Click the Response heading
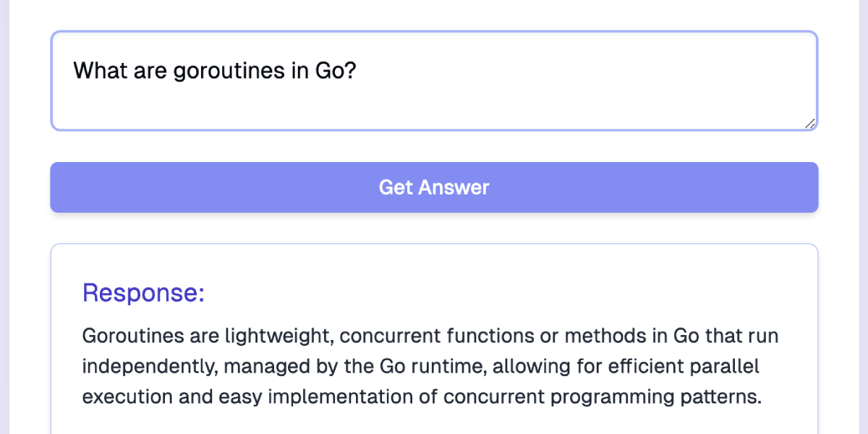The width and height of the screenshot is (868, 434). pyautogui.click(x=143, y=293)
